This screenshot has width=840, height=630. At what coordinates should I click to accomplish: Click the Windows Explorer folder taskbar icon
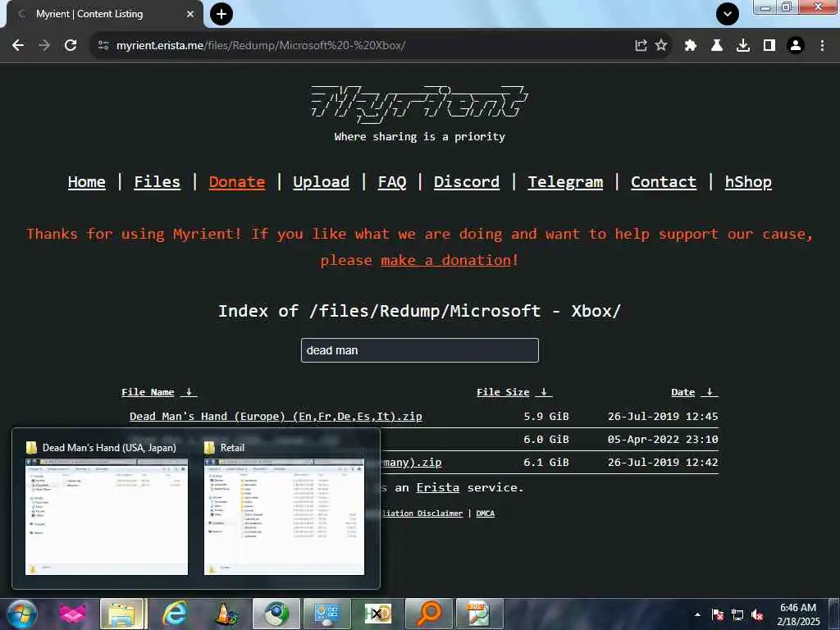click(123, 614)
